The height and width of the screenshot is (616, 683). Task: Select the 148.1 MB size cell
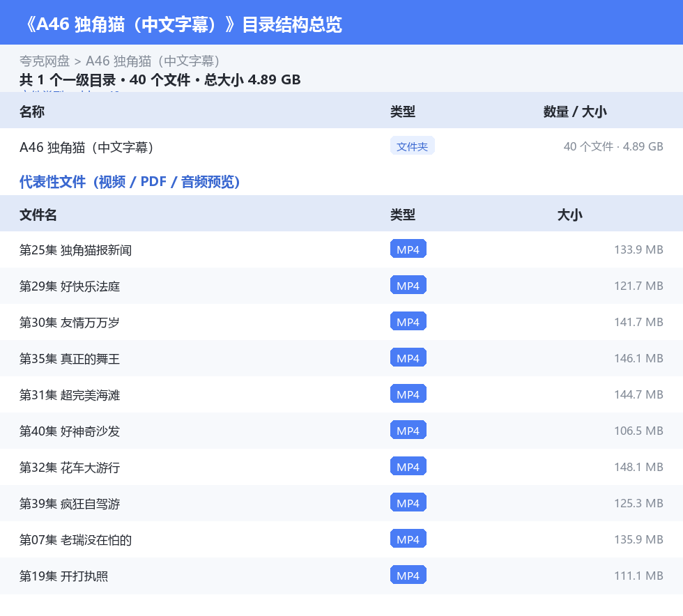click(x=638, y=467)
